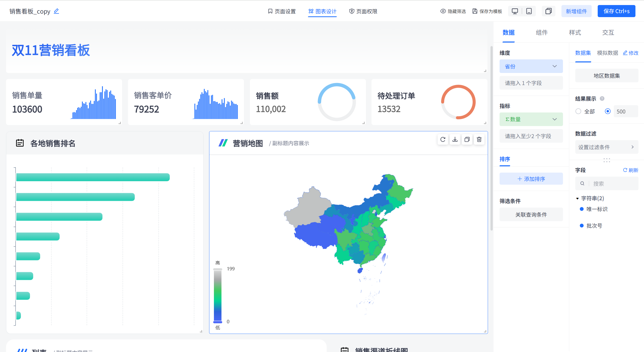Collapse the 字符串(2) field group

tap(578, 199)
